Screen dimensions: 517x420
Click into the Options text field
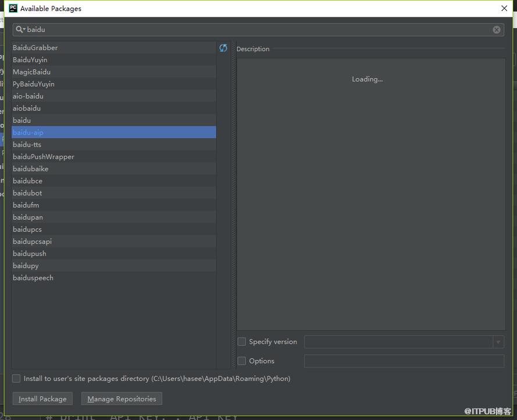tap(404, 361)
